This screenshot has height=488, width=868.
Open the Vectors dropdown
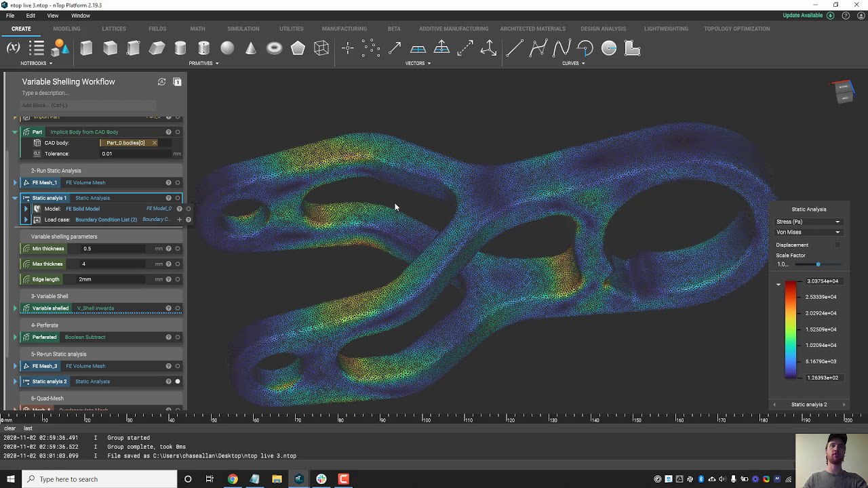[x=418, y=63]
